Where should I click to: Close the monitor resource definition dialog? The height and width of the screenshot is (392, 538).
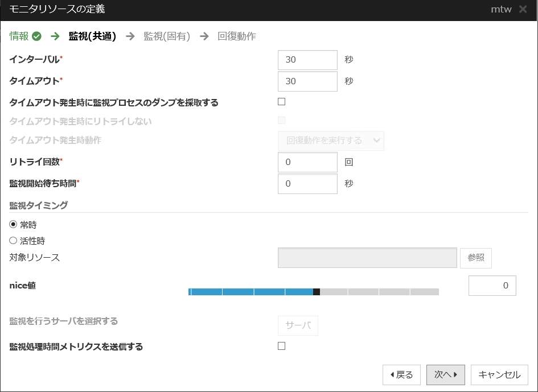523,9
